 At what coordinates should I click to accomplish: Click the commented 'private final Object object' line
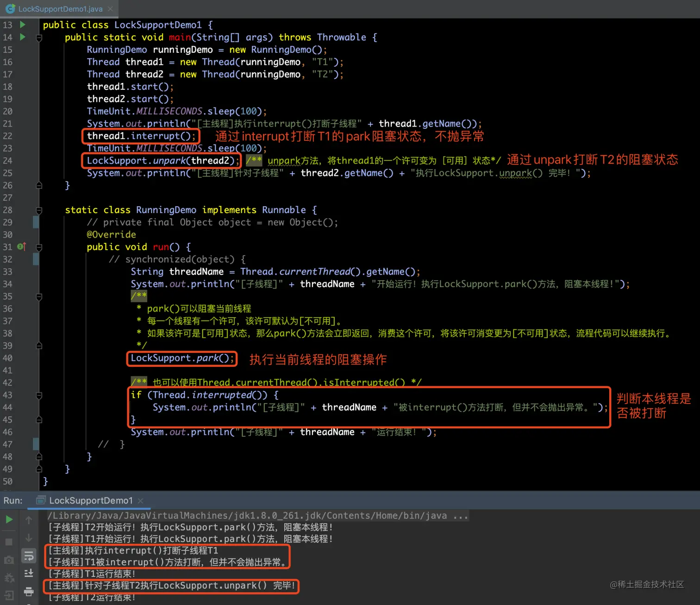coord(212,222)
